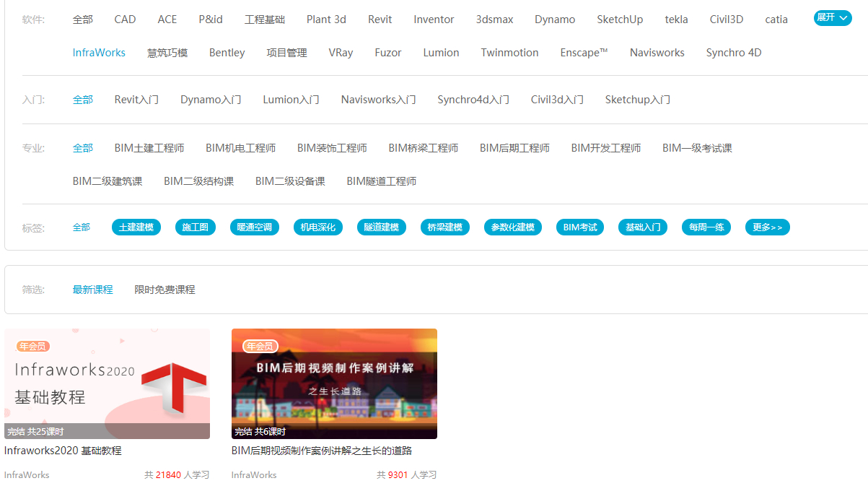Choose BIM装饰工程师 profession filter

click(332, 148)
